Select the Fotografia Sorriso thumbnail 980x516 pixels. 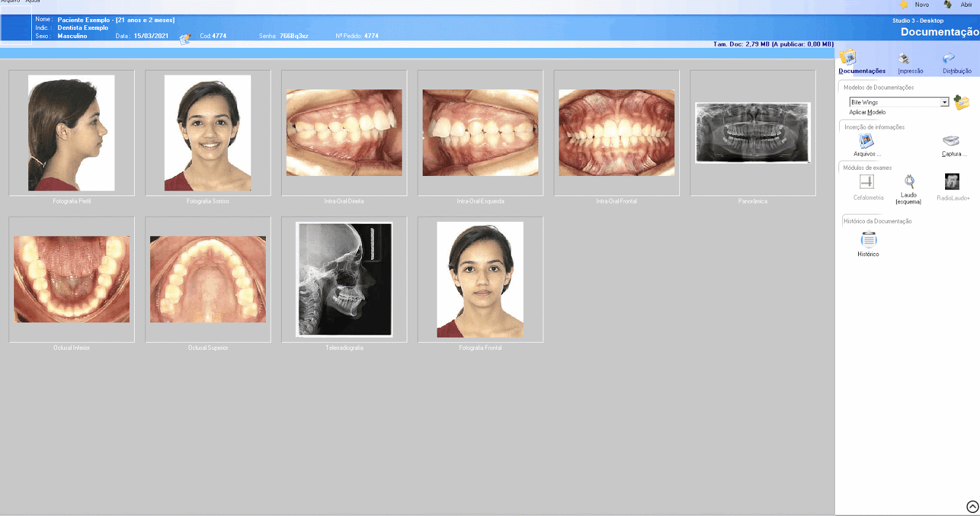pyautogui.click(x=208, y=133)
